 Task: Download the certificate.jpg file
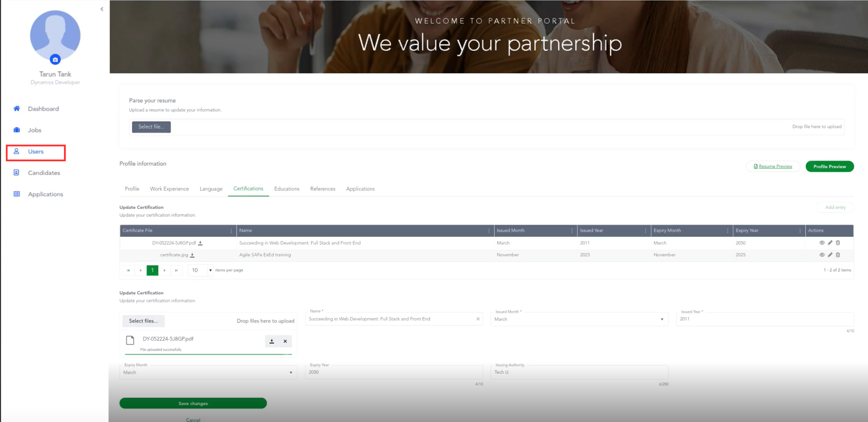click(192, 255)
